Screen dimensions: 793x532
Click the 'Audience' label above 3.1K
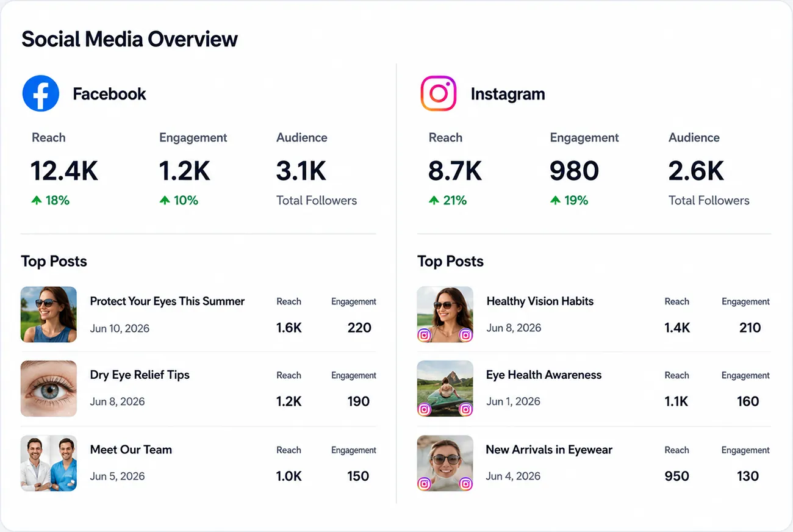click(x=302, y=138)
